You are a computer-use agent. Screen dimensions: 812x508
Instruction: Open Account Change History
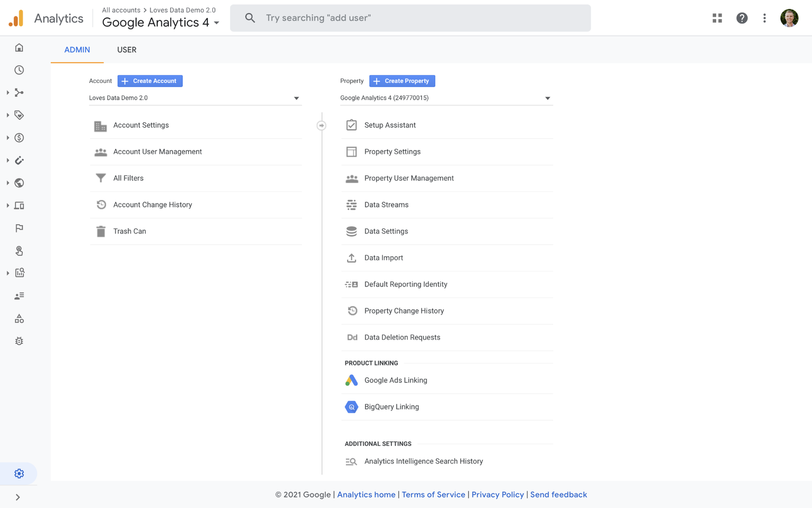coord(195,205)
